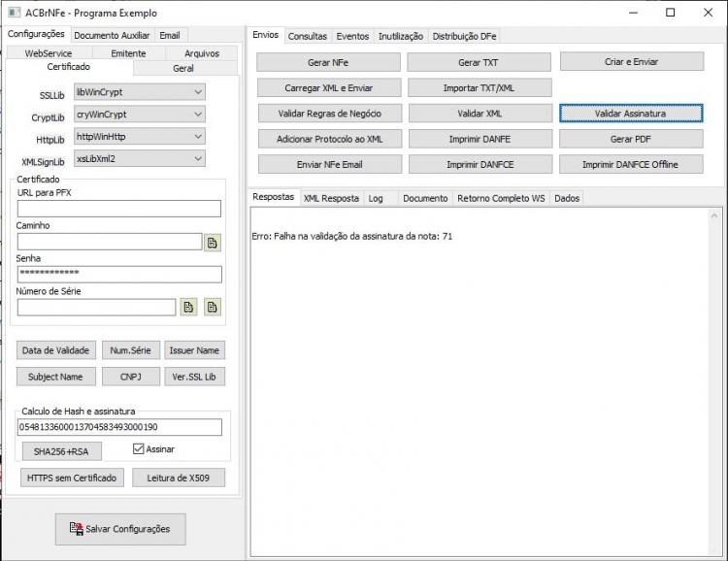Select the Emitente tab
Screen dimensions: 728x561
pyautogui.click(x=128, y=53)
